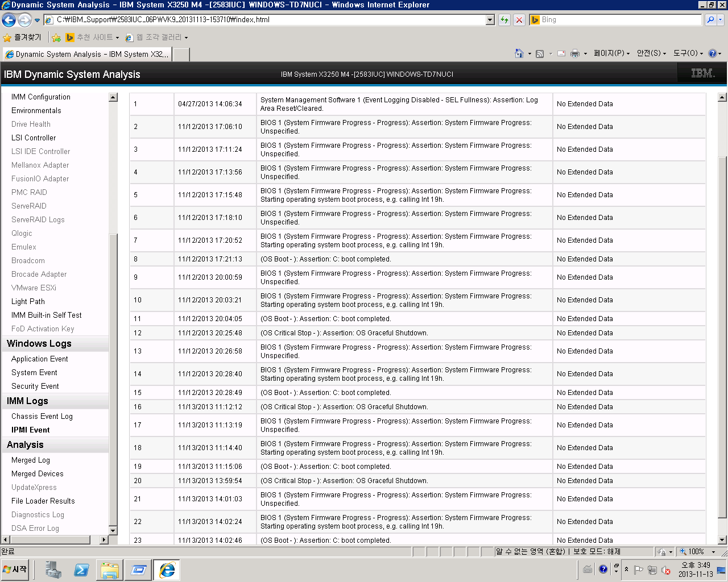Click the muted speaker tray icon
The image size is (728, 582).
pyautogui.click(x=665, y=570)
